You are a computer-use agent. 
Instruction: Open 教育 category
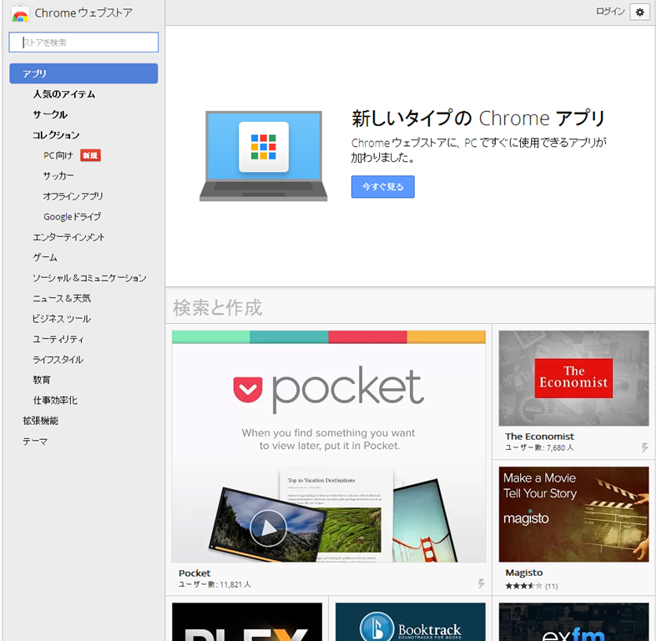pos(42,380)
